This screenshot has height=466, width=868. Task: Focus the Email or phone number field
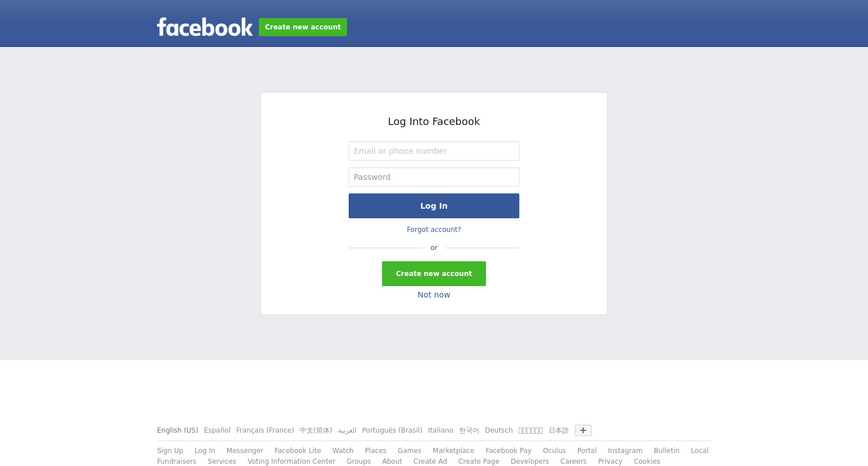pyautogui.click(x=434, y=151)
